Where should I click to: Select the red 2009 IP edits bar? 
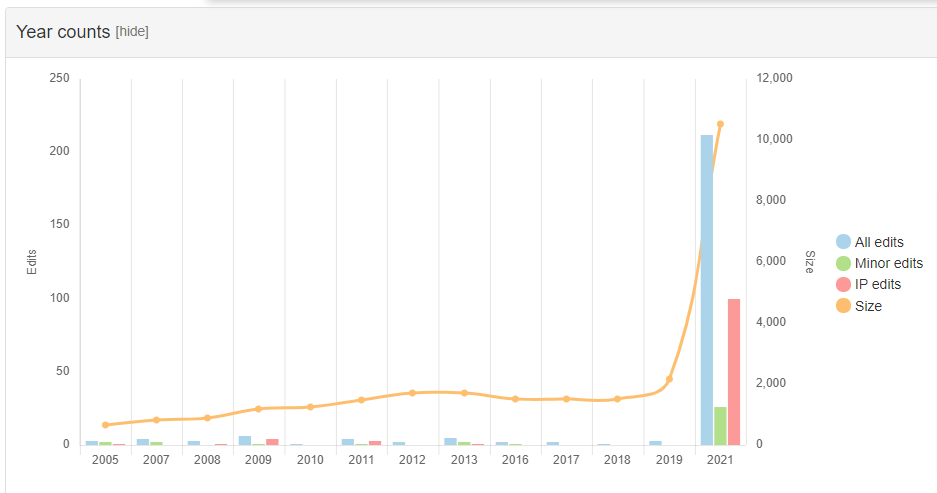tap(272, 441)
